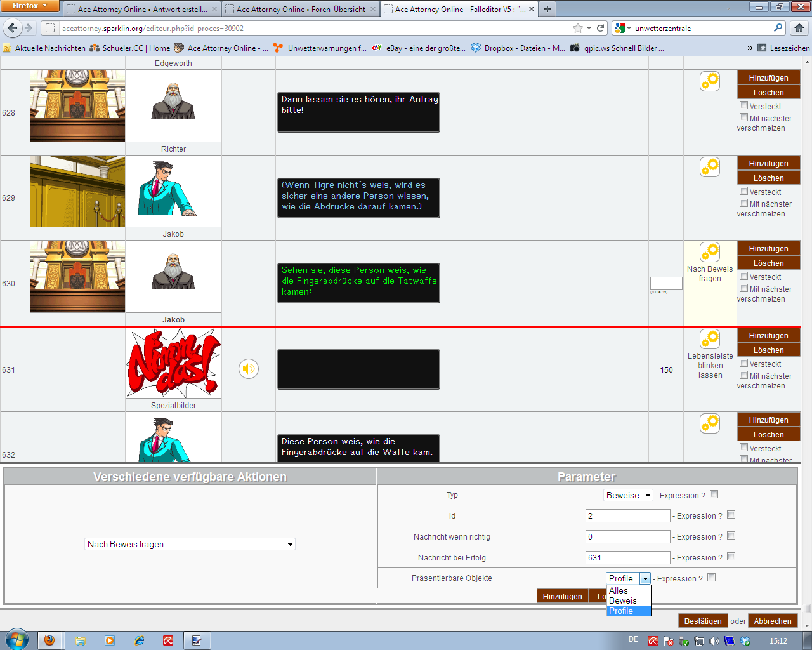Viewport: 812px width, 650px height.
Task: Enable the Versteckt checkbox in row 628
Action: point(743,105)
